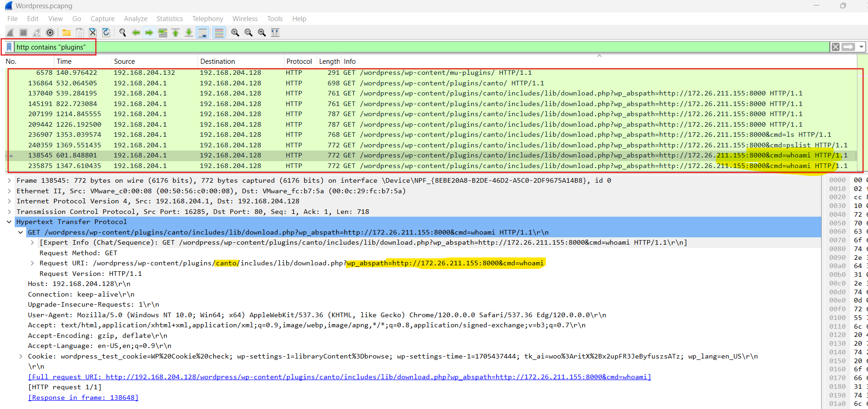Select packet 136864 plugins/canto row
This screenshot has width=868, height=409.
click(431, 83)
